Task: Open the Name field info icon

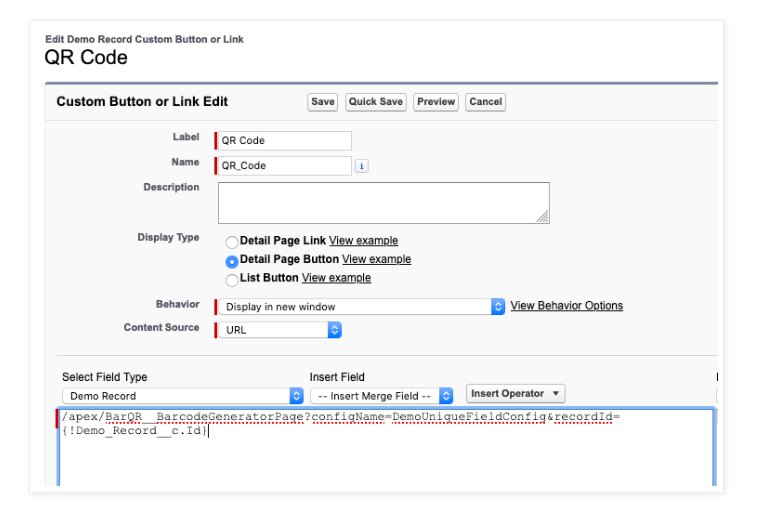Action: pos(361,166)
